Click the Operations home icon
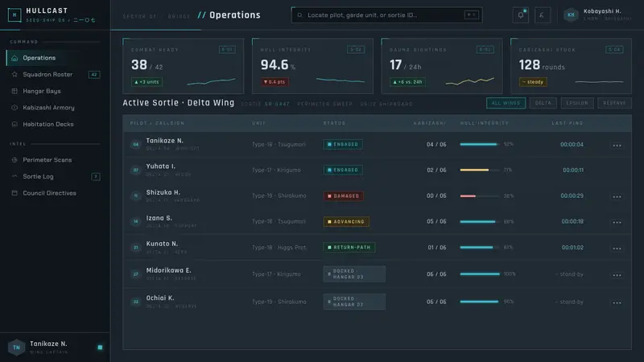 point(14,58)
